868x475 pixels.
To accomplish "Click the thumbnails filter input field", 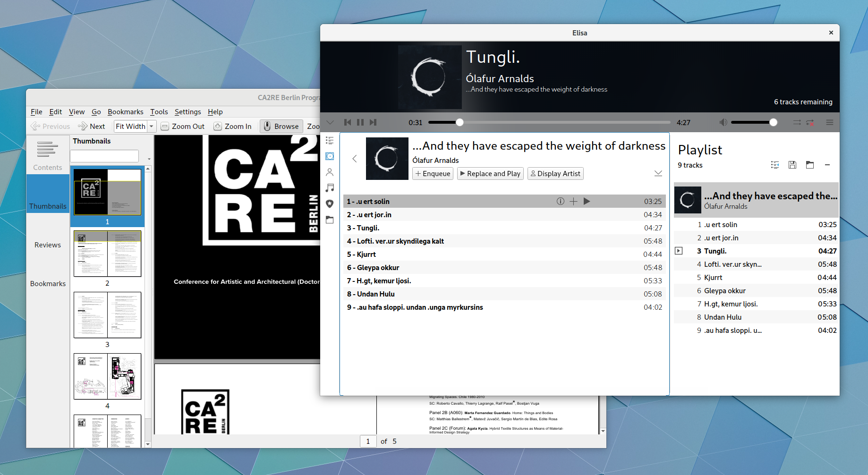I will pyautogui.click(x=104, y=156).
